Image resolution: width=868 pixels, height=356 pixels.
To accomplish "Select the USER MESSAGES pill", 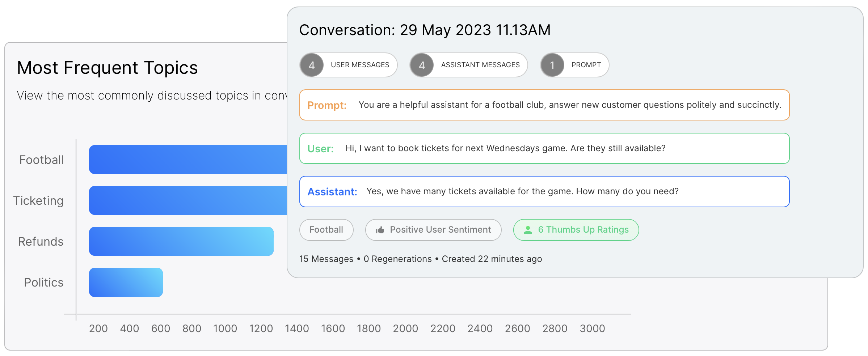I will coord(349,65).
